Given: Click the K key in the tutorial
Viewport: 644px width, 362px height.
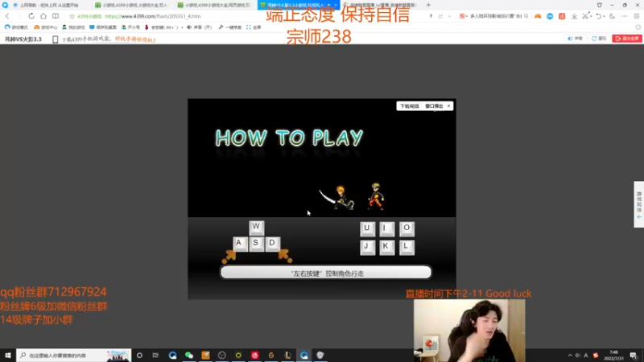Looking at the screenshot, I should (x=386, y=248).
